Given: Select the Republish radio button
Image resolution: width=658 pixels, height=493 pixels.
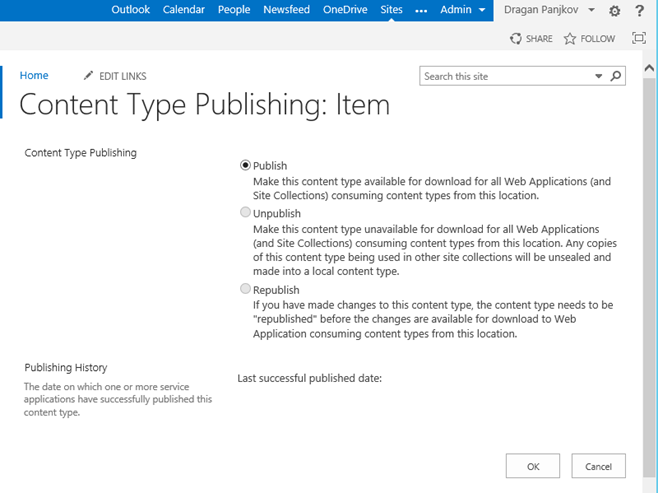Looking at the screenshot, I should click(x=245, y=290).
